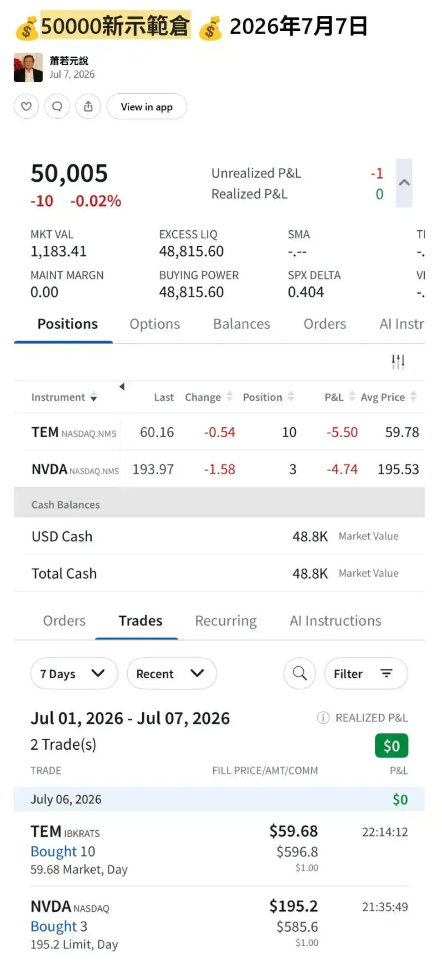Expand the Recent sort dropdown
This screenshot has width=442, height=980.
click(171, 673)
